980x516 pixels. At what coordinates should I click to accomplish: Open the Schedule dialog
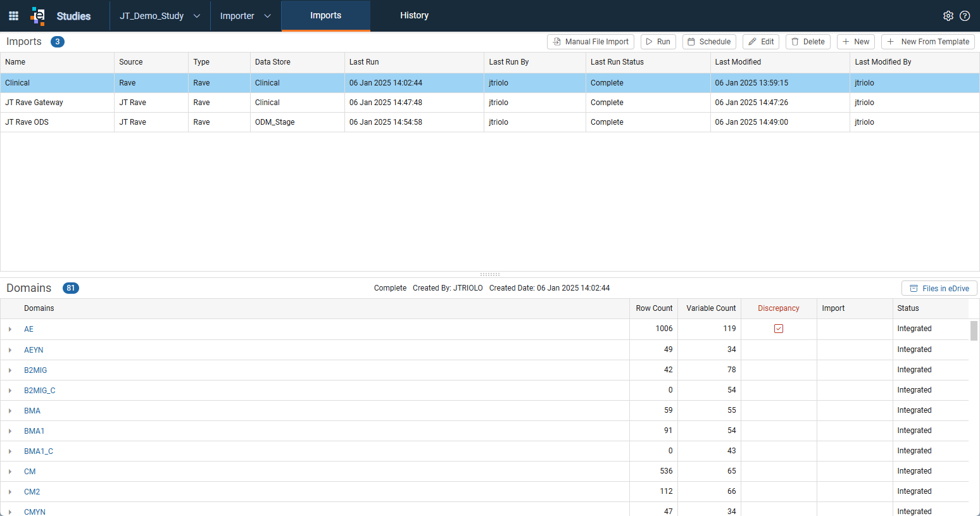(x=709, y=42)
